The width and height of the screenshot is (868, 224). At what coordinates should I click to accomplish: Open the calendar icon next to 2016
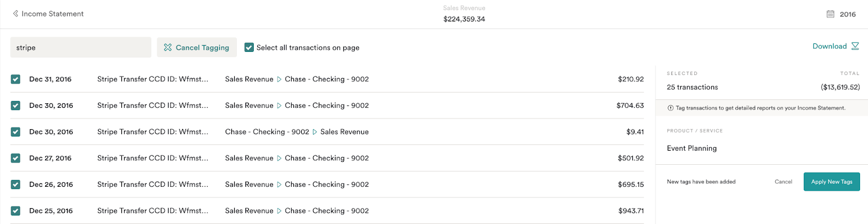click(x=830, y=14)
